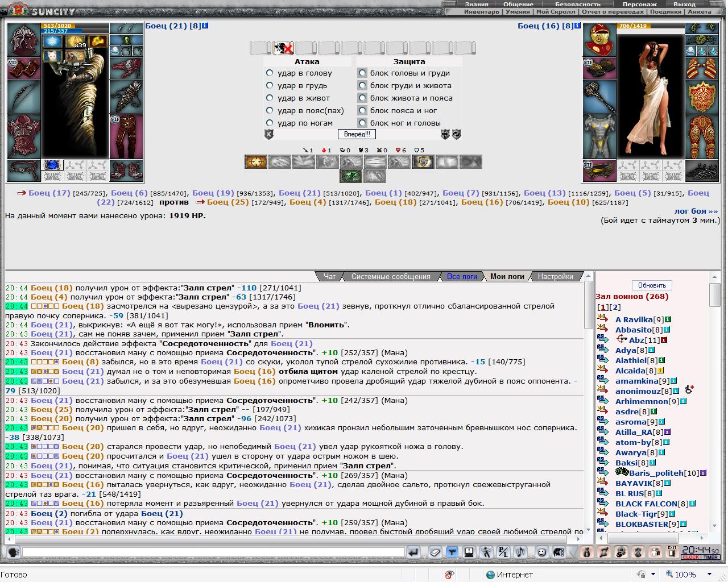Toggle the blue filter funnel icon
The image size is (728, 582).
452,552
